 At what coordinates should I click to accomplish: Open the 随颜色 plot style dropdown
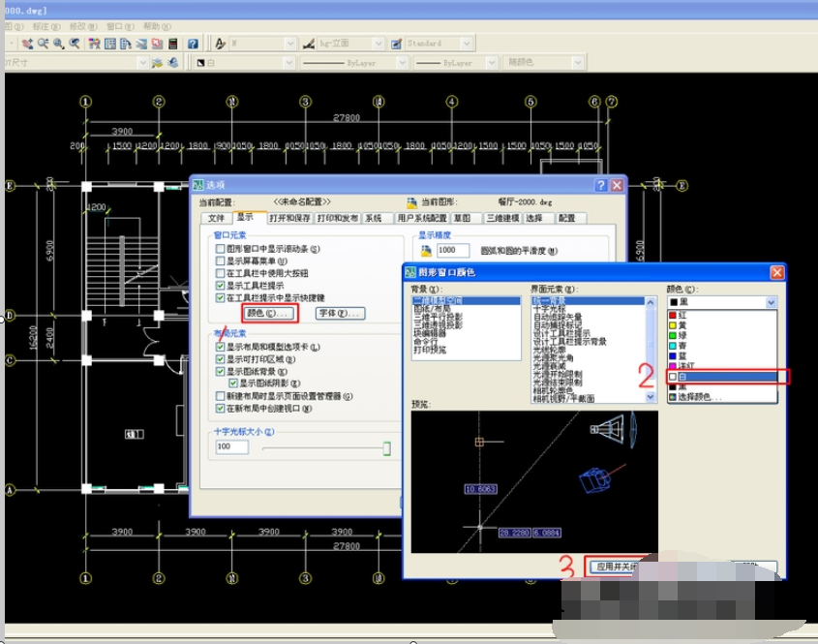click(577, 63)
